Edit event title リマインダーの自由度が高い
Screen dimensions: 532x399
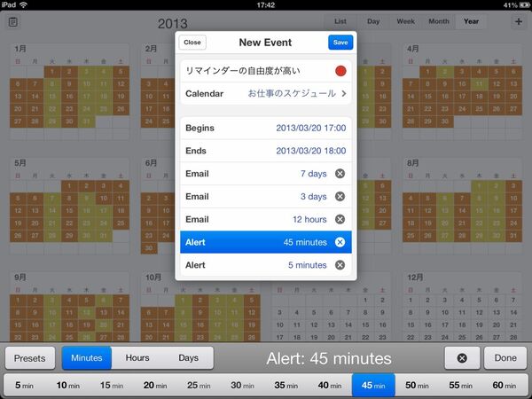243,71
